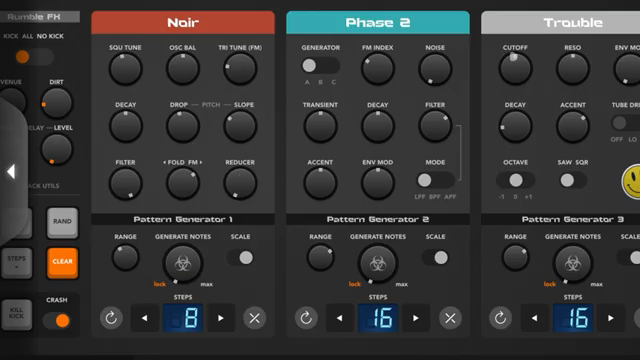The width and height of the screenshot is (640, 360).
Task: Click the Noir FILTER knob
Action: point(125,183)
